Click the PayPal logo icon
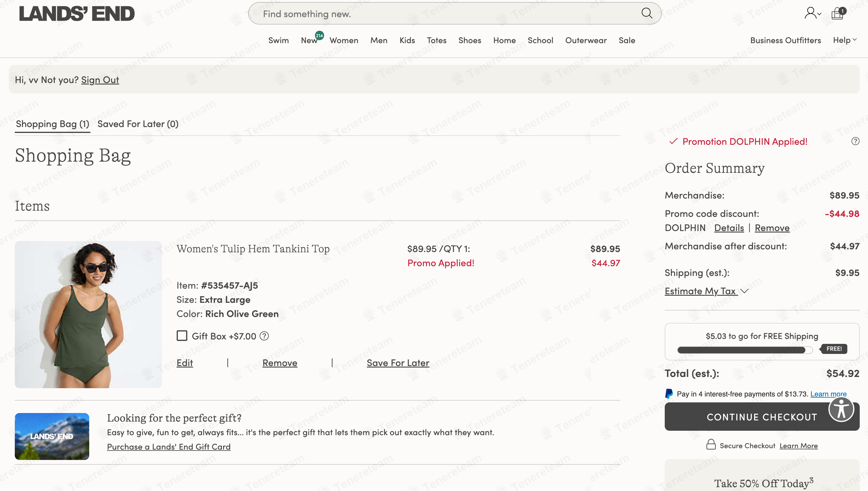Screen dimensions: 868x491 pos(669,394)
